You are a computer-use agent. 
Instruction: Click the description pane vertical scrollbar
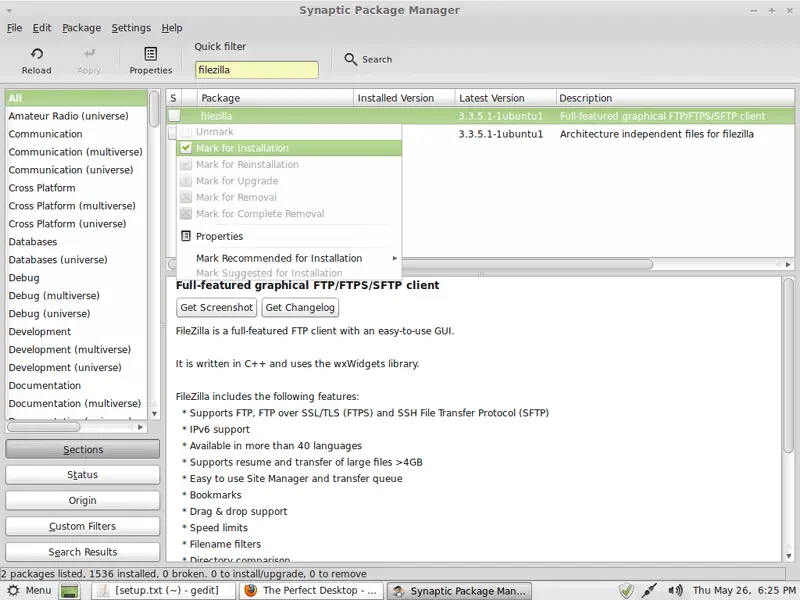(789, 365)
